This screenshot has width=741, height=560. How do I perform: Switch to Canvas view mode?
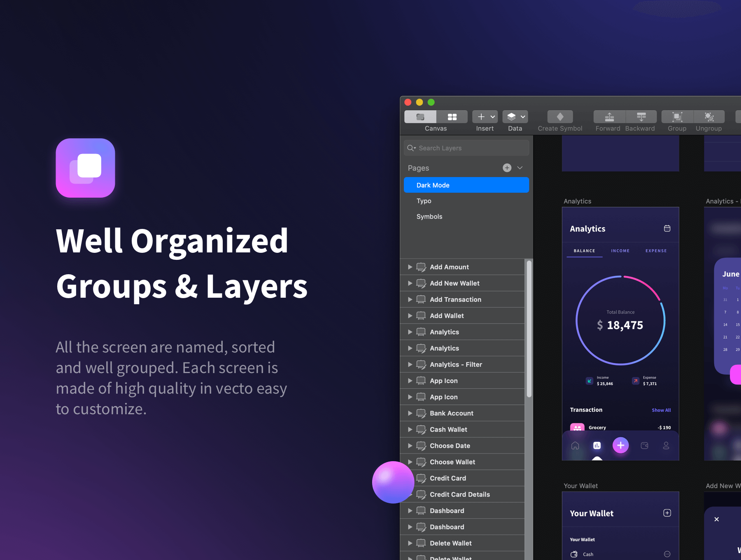point(420,117)
